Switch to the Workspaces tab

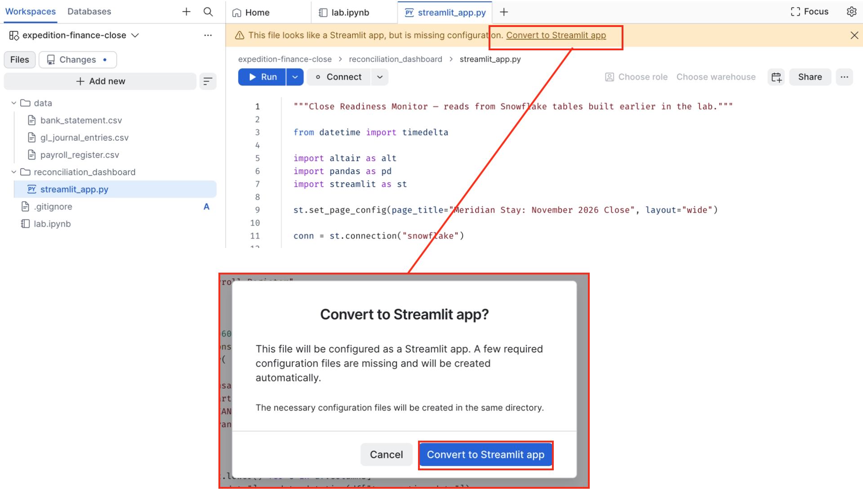pyautogui.click(x=31, y=12)
